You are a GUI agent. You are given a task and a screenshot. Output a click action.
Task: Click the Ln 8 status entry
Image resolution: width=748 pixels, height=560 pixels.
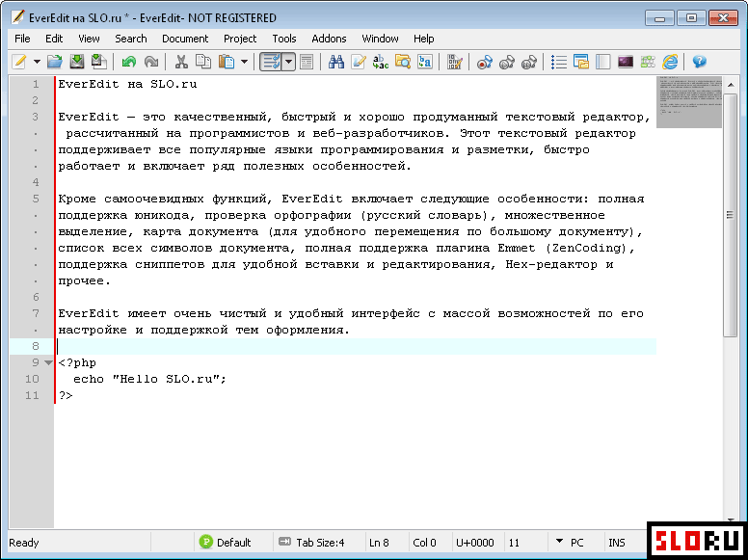click(379, 543)
